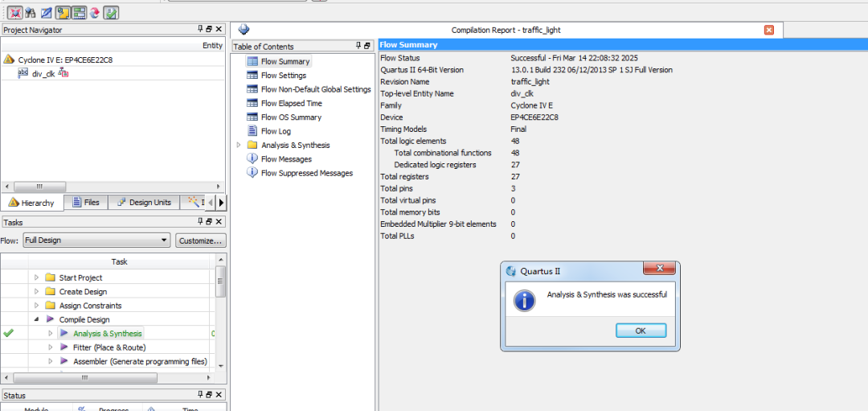The width and height of the screenshot is (868, 411).
Task: Select Flow Summary in Table of Contents
Action: (285, 61)
